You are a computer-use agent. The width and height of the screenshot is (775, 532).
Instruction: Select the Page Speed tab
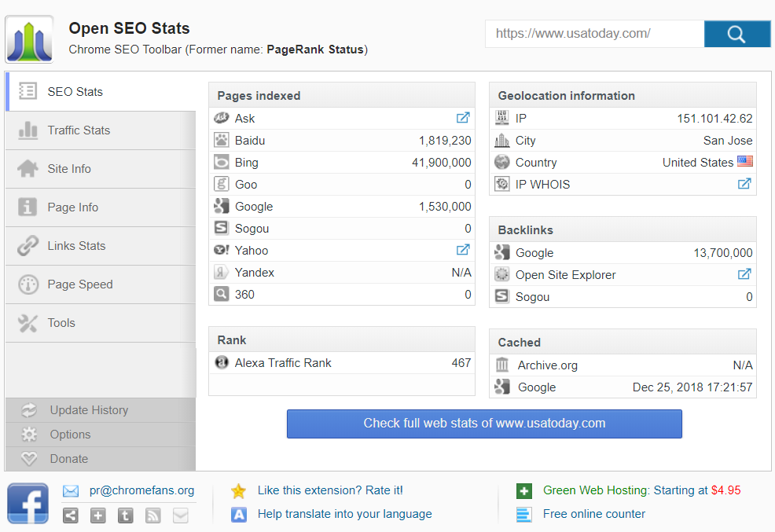pyautogui.click(x=80, y=284)
